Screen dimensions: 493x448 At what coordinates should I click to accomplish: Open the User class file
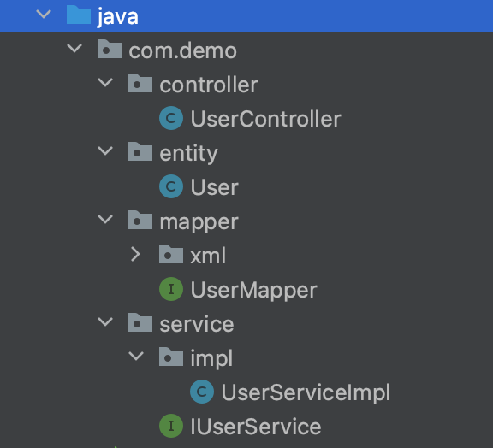tap(215, 187)
